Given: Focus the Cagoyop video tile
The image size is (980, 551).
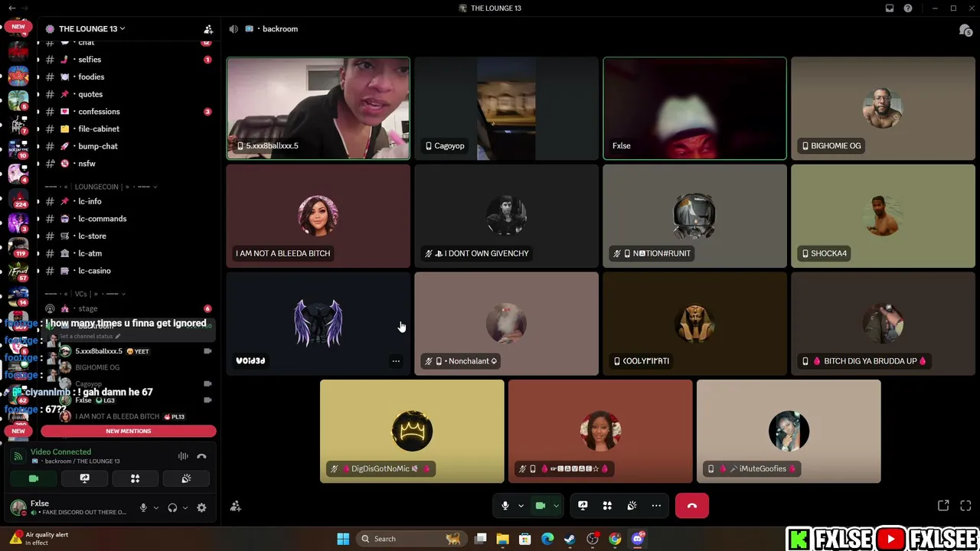Looking at the screenshot, I should pos(506,108).
